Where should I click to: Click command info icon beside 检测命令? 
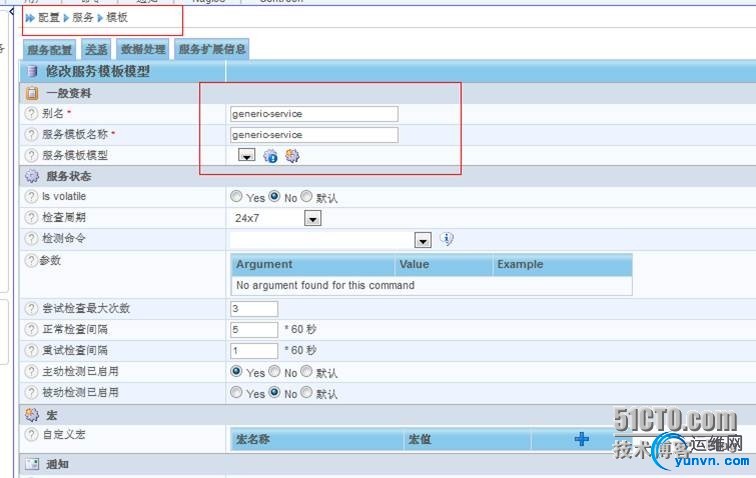447,239
